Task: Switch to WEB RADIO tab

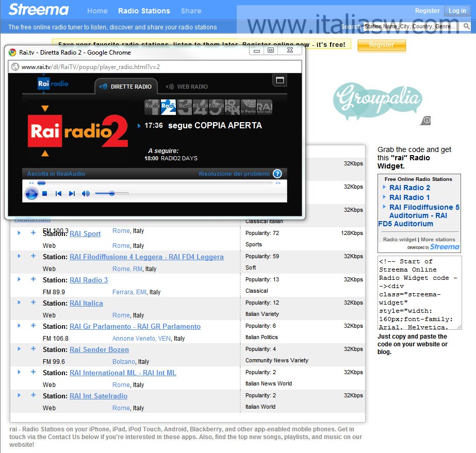Action: point(187,87)
